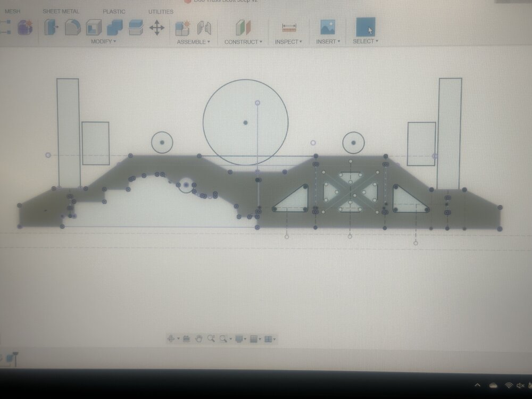532x399 pixels.
Task: Select the Joint tool icon
Action: pos(204,28)
